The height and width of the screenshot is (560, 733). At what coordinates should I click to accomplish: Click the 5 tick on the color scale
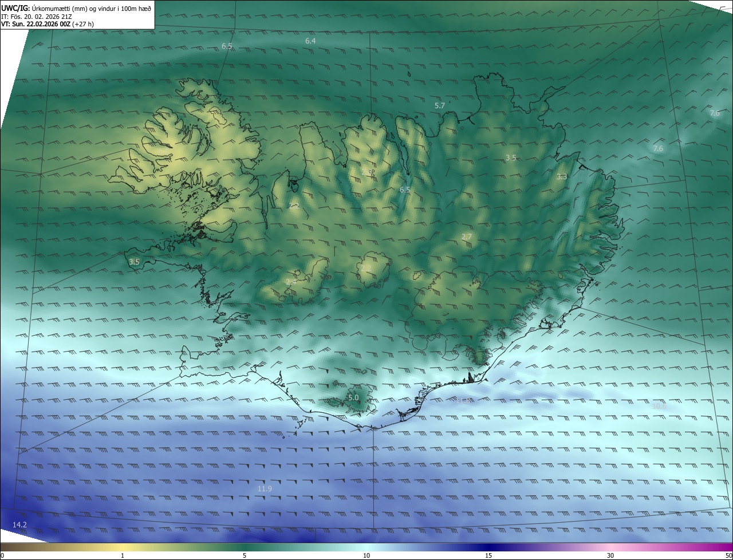(245, 555)
